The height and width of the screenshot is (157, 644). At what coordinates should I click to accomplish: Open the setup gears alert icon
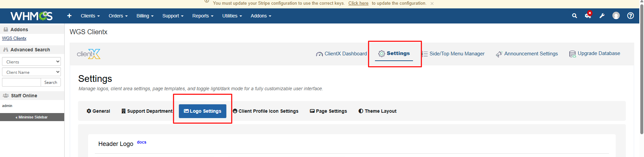[x=588, y=15]
